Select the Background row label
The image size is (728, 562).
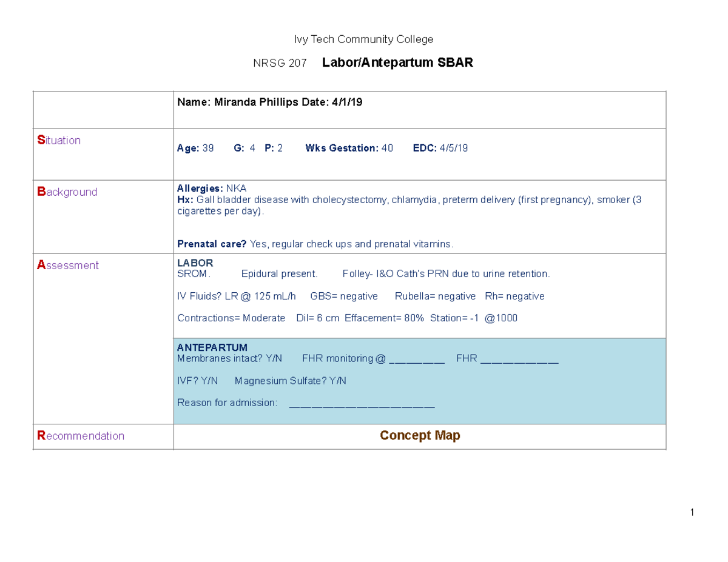pyautogui.click(x=67, y=192)
